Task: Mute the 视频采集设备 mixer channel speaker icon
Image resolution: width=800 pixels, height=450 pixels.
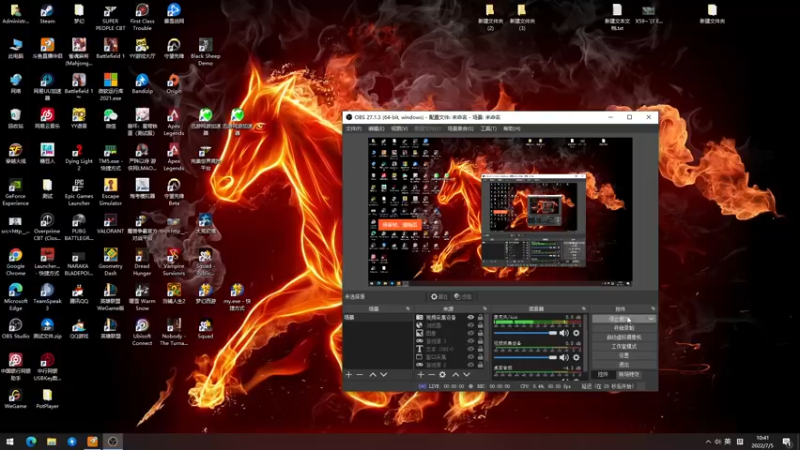Action: (x=564, y=358)
